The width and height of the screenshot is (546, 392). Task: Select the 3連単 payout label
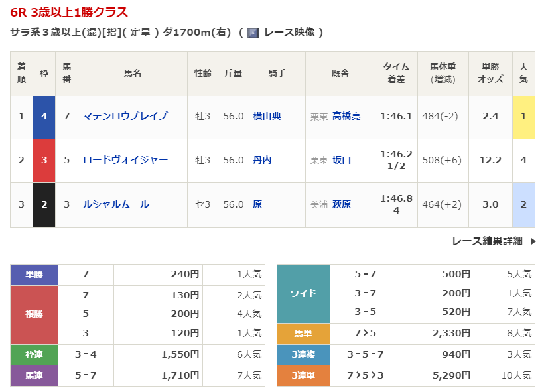tap(303, 375)
